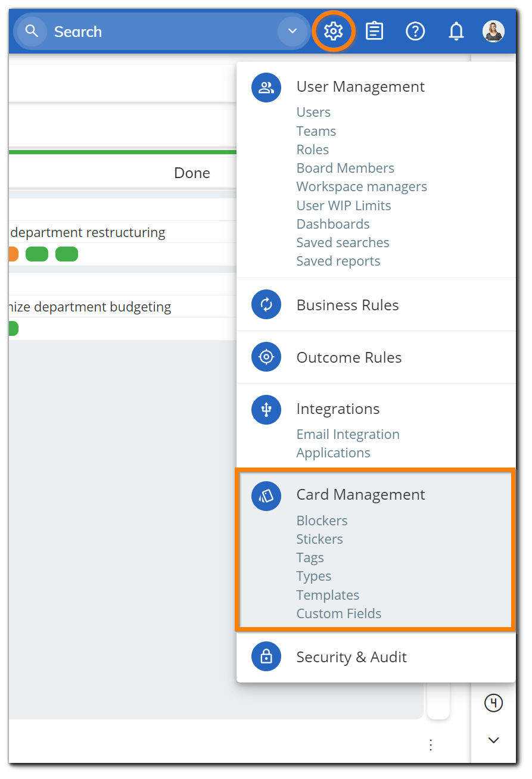Open the search filter dropdown arrow
This screenshot has height=779, width=532.
coord(291,31)
